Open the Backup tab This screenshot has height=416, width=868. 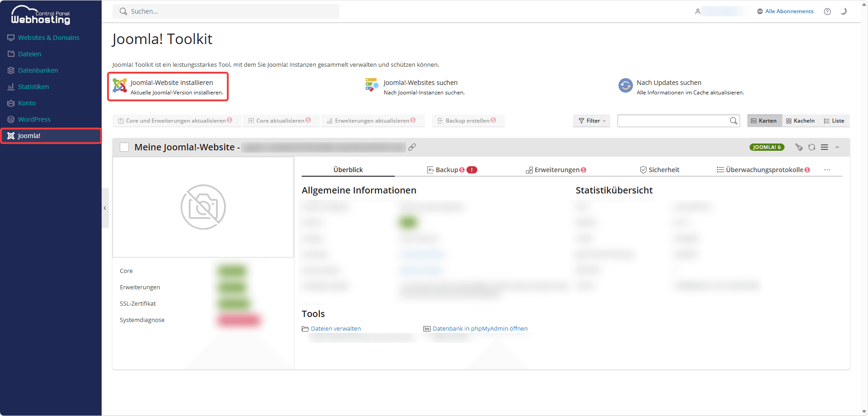452,170
